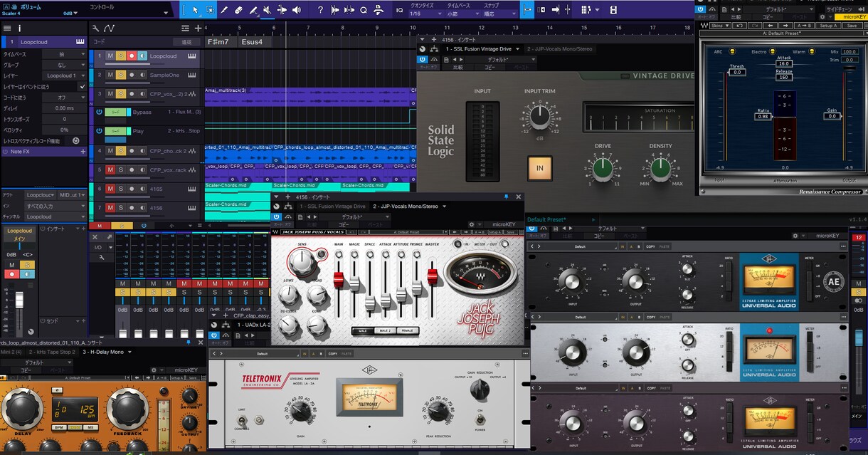
Task: Unmute track 6 named 4165
Action: pyautogui.click(x=110, y=189)
